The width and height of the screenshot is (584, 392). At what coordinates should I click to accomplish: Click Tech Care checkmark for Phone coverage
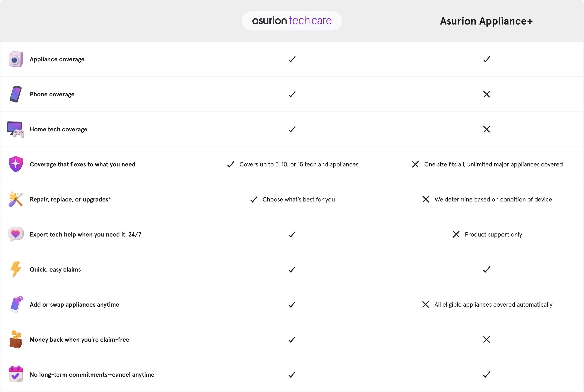[292, 94]
